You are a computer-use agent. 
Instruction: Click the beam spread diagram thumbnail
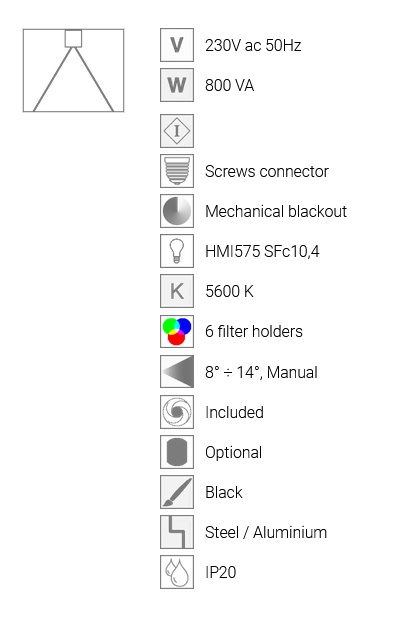point(73,71)
